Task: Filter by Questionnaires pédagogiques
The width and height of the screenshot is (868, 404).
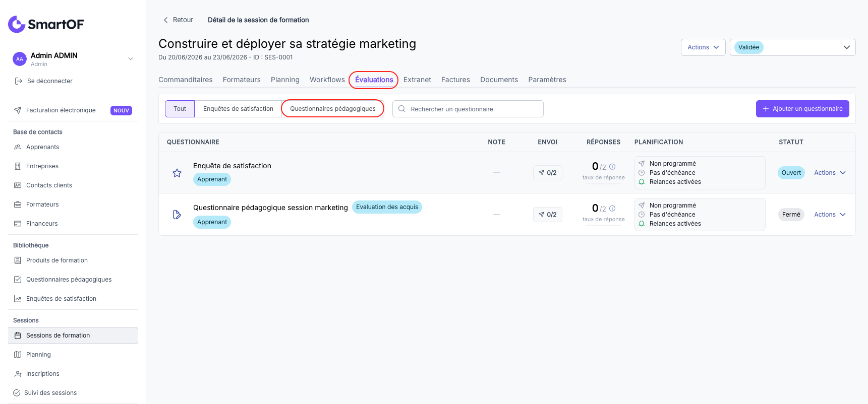Action: [x=333, y=109]
